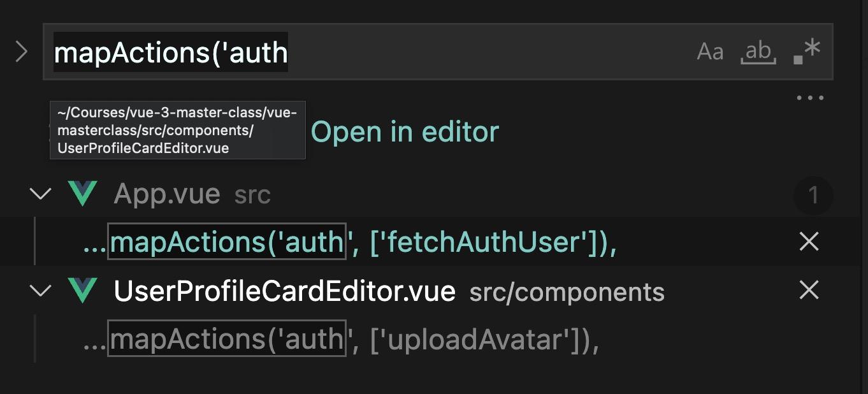868x394 pixels.
Task: Click the Open in editor link
Action: 405,132
